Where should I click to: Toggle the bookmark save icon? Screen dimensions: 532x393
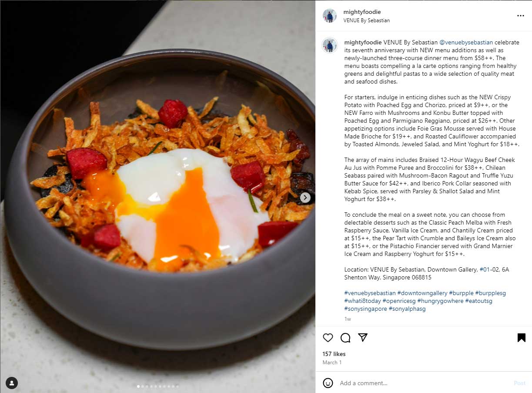click(x=521, y=338)
